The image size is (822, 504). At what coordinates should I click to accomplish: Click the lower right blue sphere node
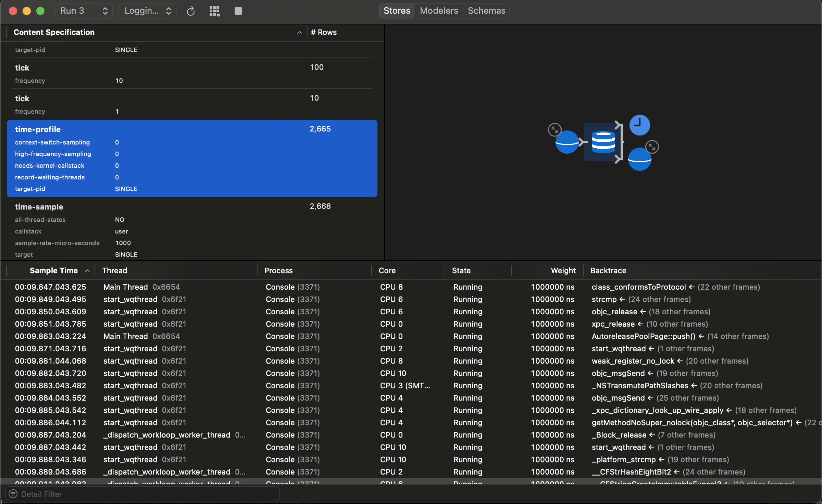(x=639, y=159)
